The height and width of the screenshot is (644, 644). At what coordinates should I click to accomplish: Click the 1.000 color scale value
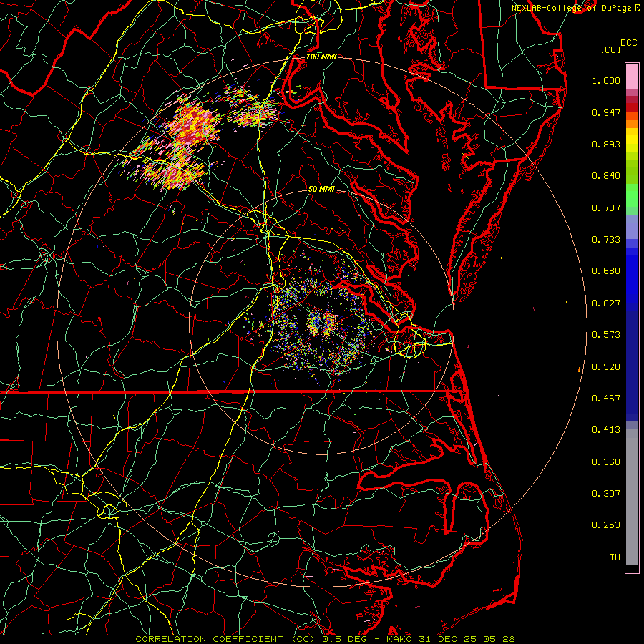606,80
